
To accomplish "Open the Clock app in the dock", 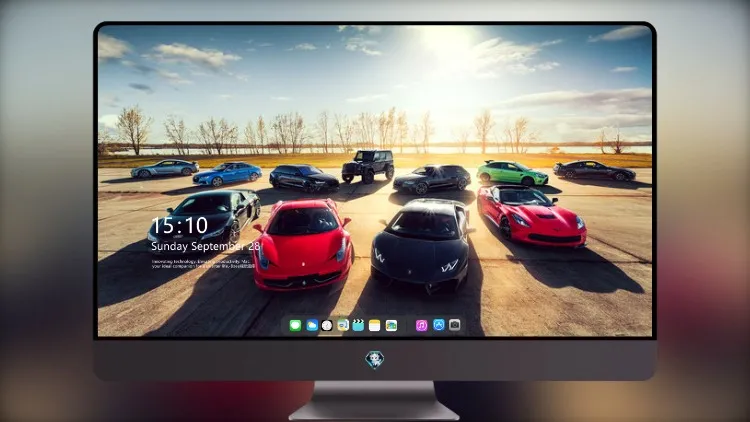I will tap(327, 325).
